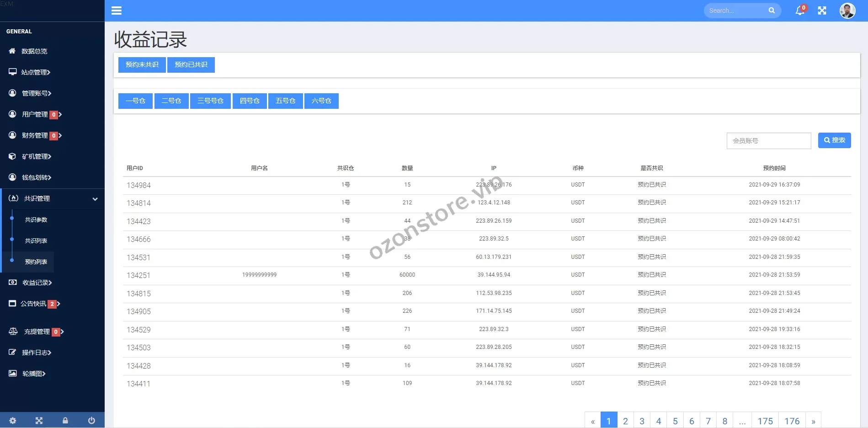868x428 pixels.
Task: Filter by 预约未共识 button
Action: (142, 65)
